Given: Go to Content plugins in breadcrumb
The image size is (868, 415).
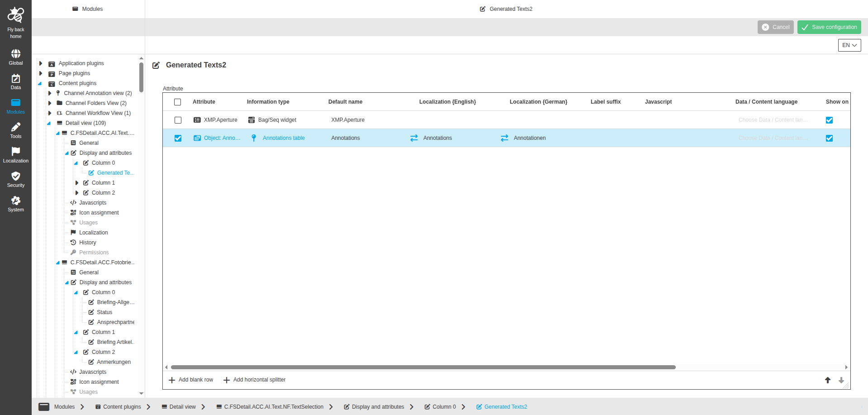Looking at the screenshot, I should pos(118,407).
